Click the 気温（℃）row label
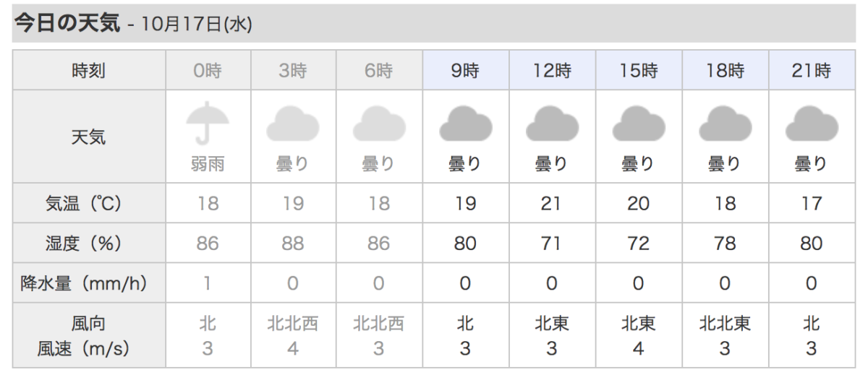Image resolution: width=868 pixels, height=375 pixels. (x=88, y=204)
